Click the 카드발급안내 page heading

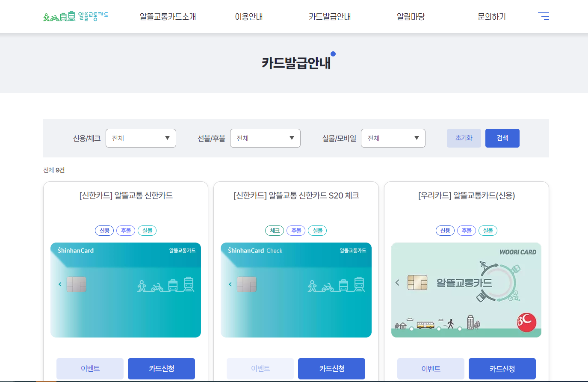tap(296, 63)
